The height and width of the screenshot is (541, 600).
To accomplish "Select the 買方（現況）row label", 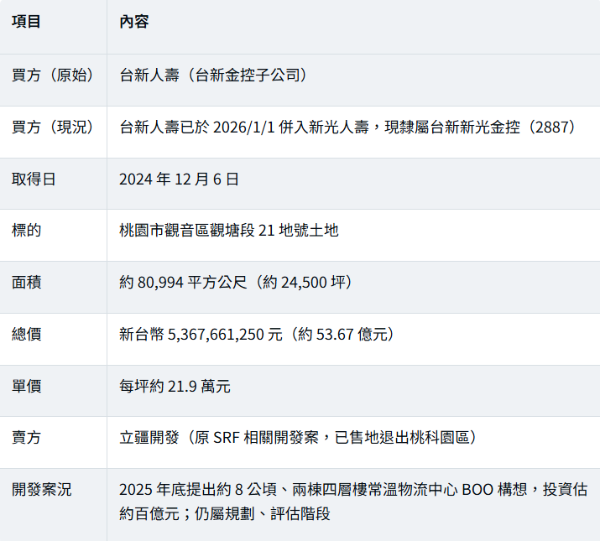I will [53, 127].
